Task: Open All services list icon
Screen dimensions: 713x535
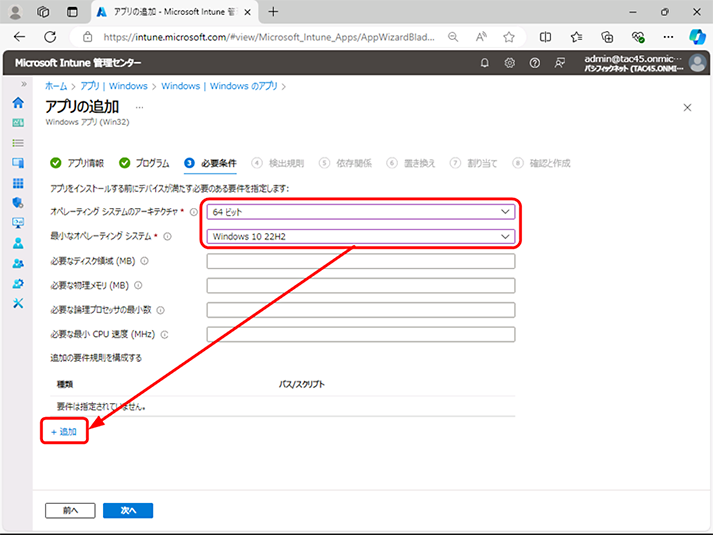Action: (x=18, y=143)
